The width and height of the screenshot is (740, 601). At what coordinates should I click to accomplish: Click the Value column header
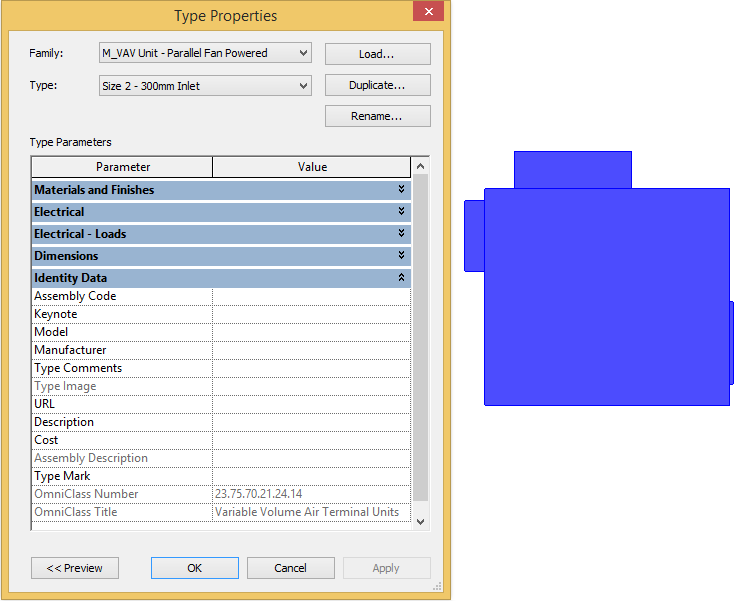pos(311,167)
